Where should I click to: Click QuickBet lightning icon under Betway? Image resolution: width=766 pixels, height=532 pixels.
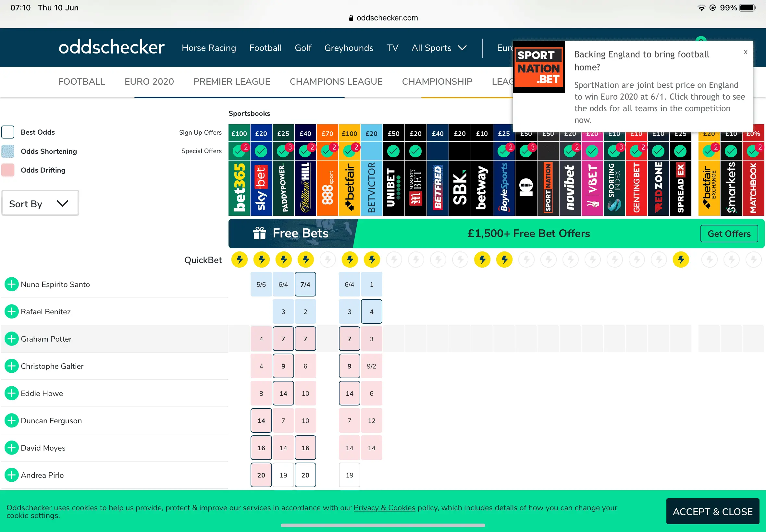[482, 260]
